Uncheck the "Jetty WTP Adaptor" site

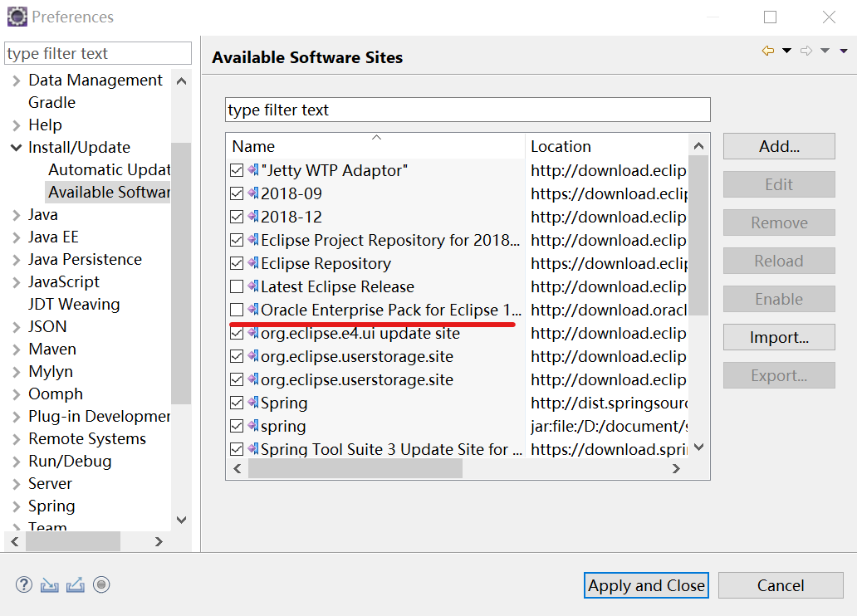237,170
